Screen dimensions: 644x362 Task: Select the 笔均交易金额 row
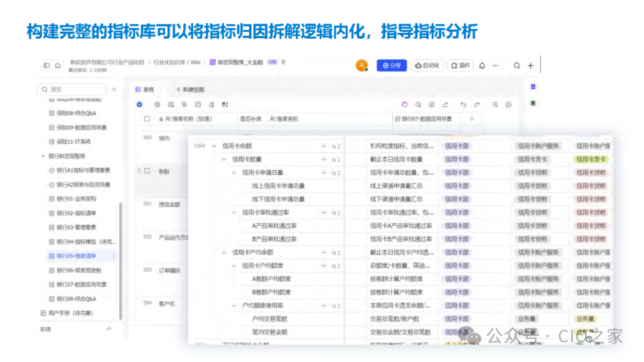coord(270,332)
